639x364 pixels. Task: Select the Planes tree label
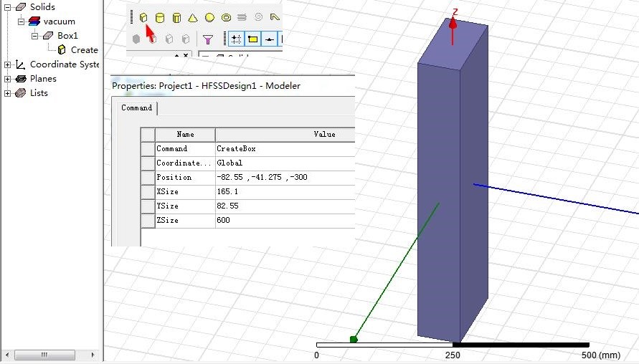pyautogui.click(x=43, y=79)
